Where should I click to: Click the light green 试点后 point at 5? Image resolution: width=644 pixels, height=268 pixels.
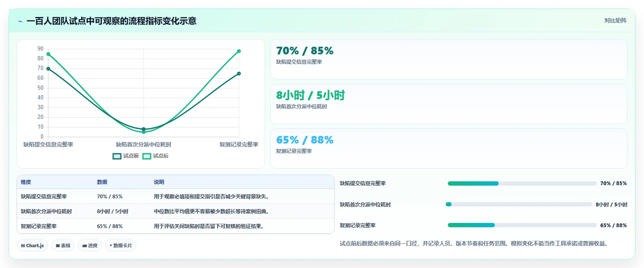click(x=144, y=132)
